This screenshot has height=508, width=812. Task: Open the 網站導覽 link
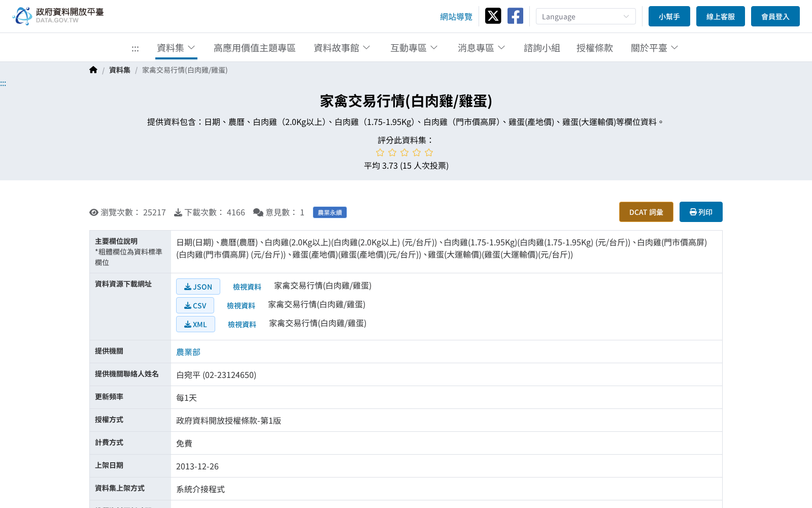tap(456, 17)
